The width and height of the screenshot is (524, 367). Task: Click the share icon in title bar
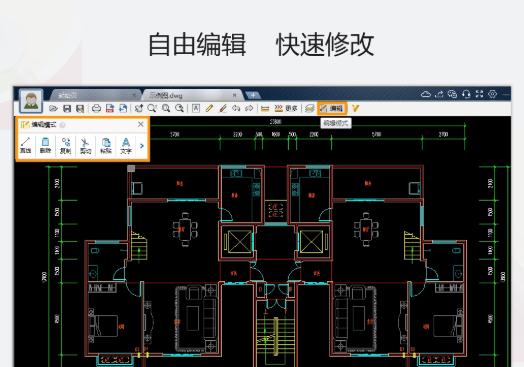(439, 94)
